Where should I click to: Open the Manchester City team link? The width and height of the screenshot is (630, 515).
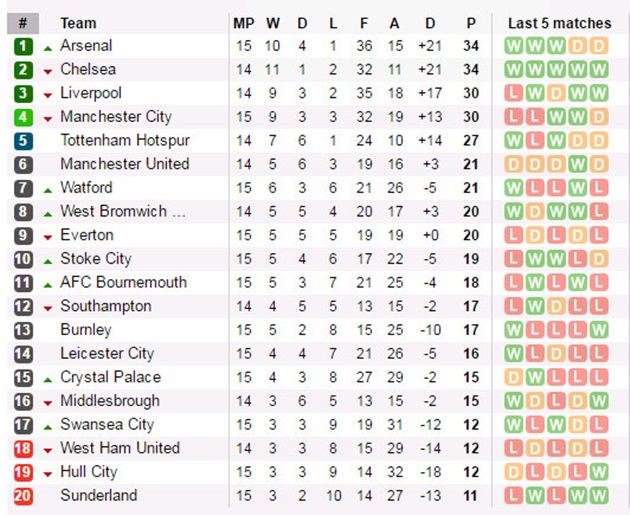(115, 117)
